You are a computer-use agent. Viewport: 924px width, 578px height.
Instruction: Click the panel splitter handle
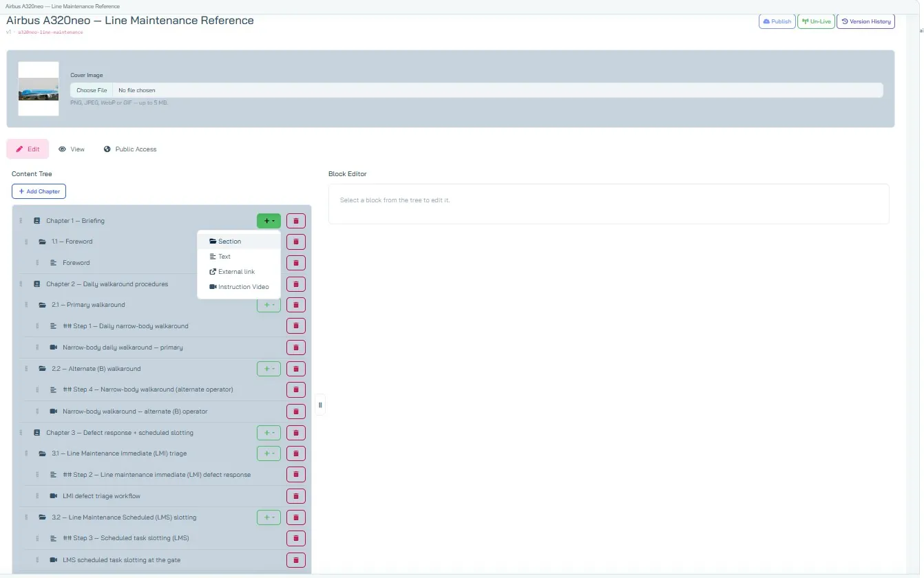coord(320,405)
